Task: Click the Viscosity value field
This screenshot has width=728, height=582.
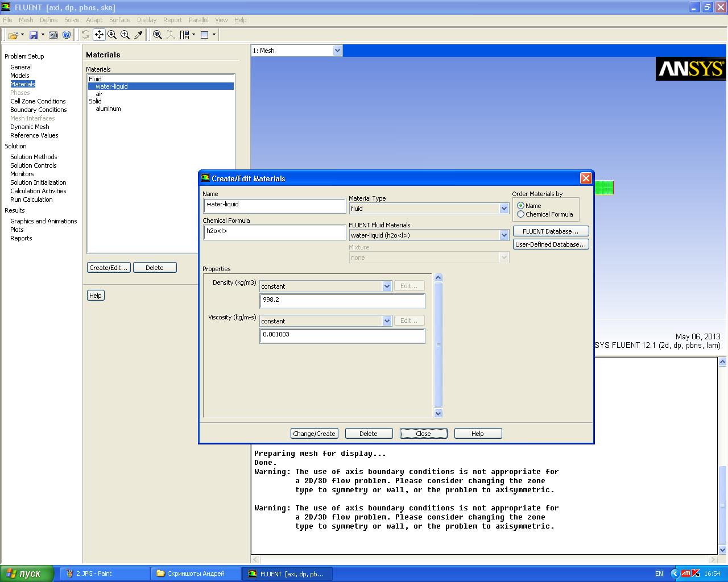Action: (342, 336)
